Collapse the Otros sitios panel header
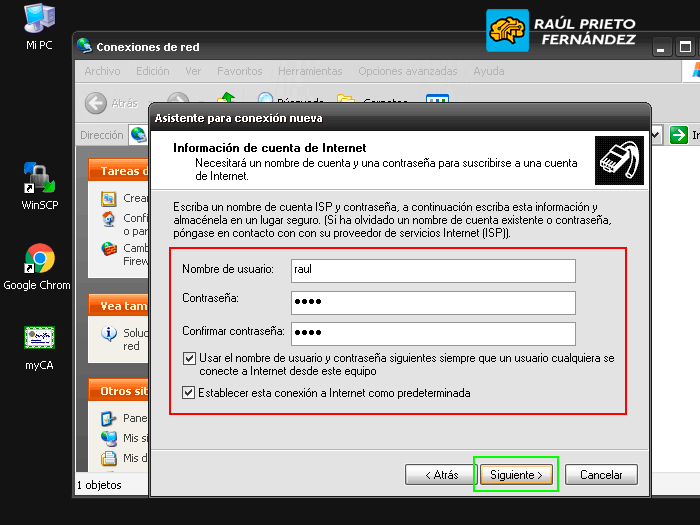 120,391
